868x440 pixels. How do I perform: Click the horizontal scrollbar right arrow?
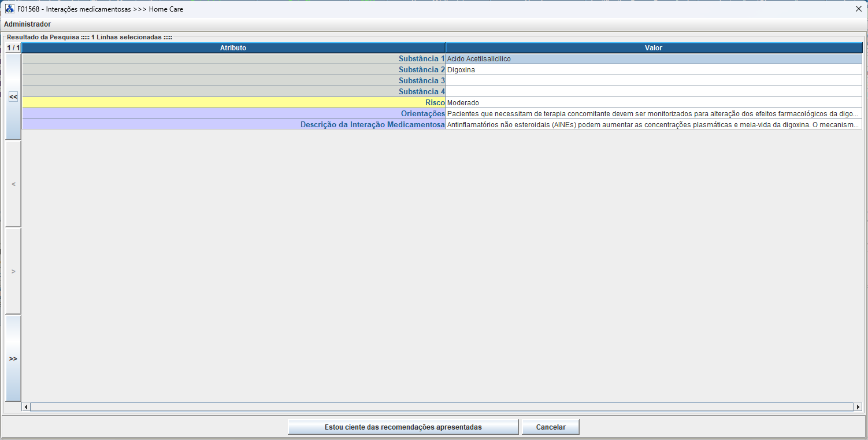pos(858,407)
